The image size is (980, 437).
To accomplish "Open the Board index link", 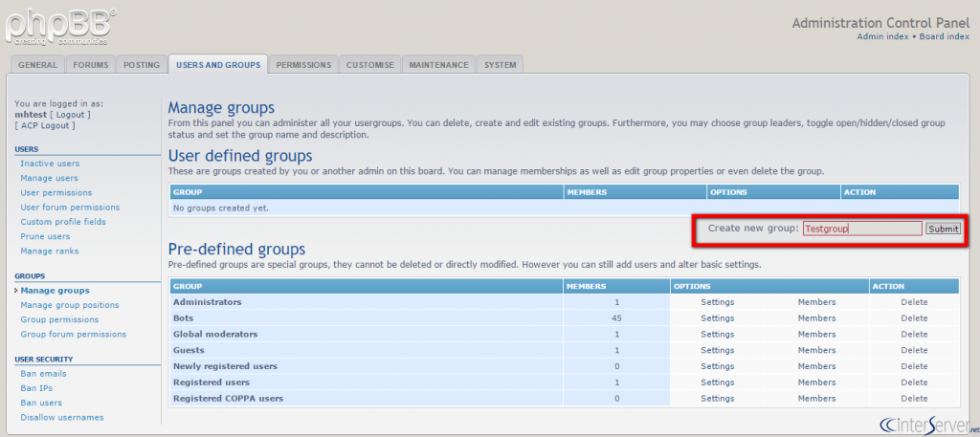I will tap(944, 37).
